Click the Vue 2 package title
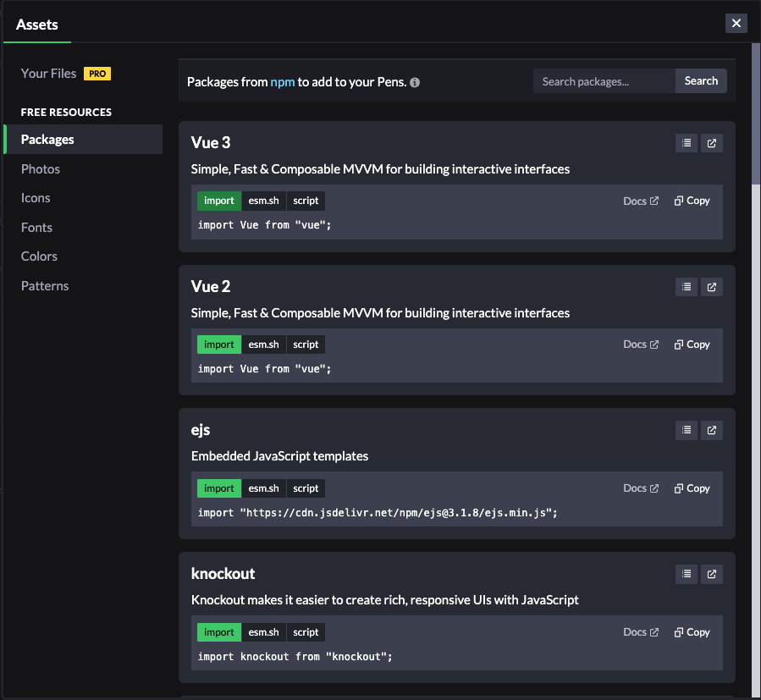Image resolution: width=761 pixels, height=700 pixels. (x=211, y=286)
